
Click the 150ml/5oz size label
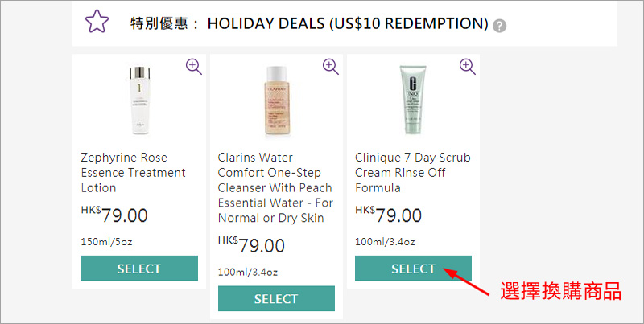tap(109, 241)
